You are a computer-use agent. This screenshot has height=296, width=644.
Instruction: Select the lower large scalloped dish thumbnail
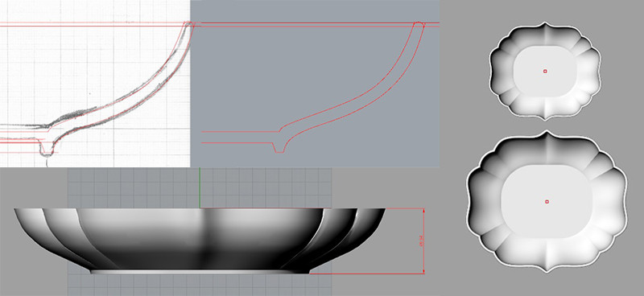coord(547,202)
